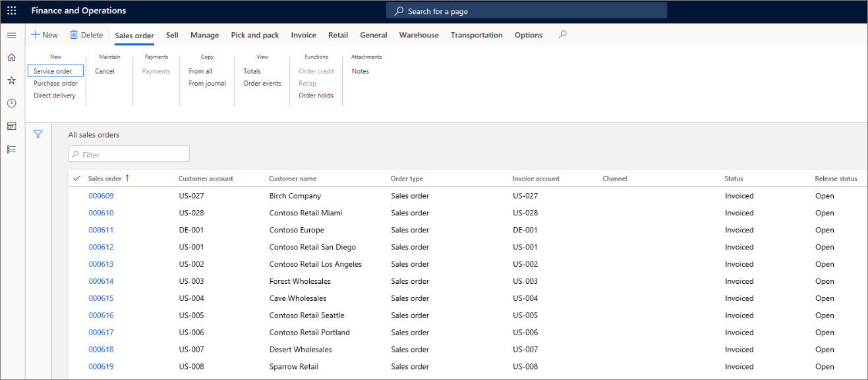868x380 pixels.
Task: Select Desert Wholesales customer name cell
Action: point(301,350)
